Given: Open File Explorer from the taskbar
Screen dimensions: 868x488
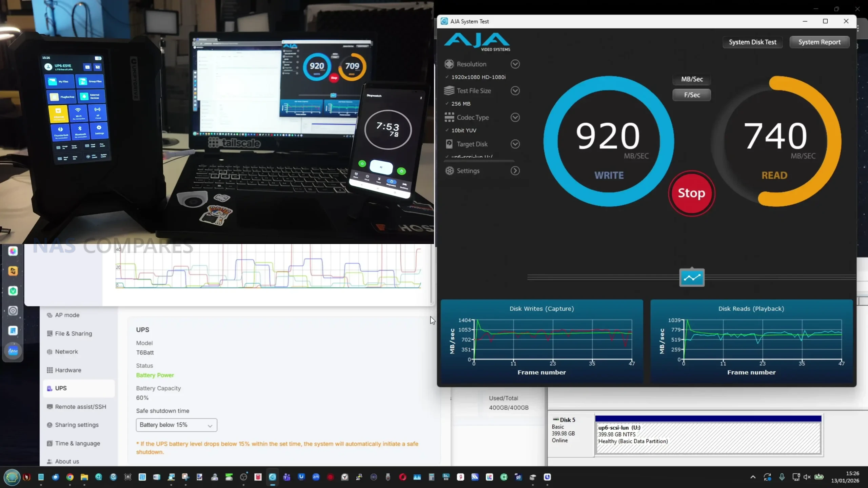Looking at the screenshot, I should click(84, 477).
